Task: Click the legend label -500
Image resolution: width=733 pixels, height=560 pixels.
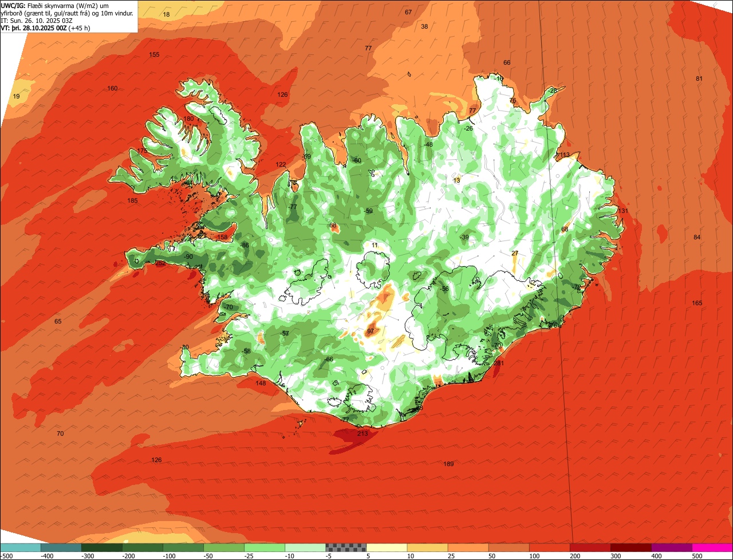Action: coord(7,556)
